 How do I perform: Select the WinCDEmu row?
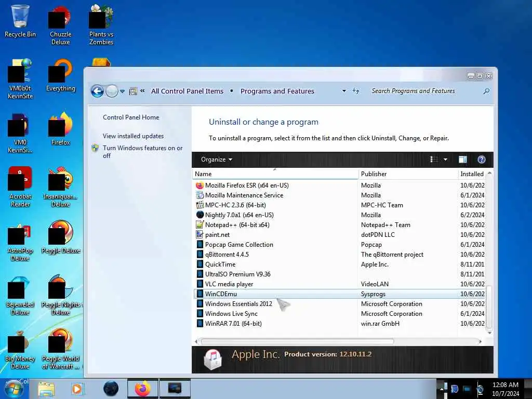(x=339, y=294)
